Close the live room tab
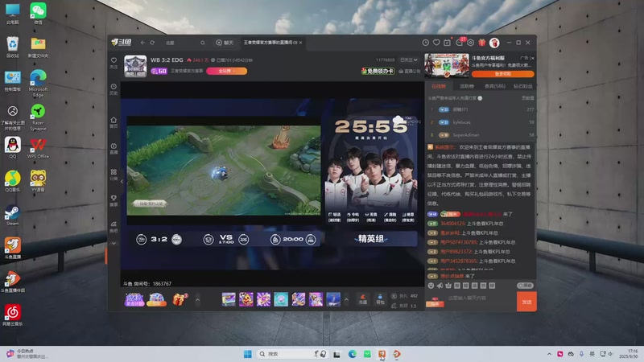644x362 pixels. (x=300, y=43)
